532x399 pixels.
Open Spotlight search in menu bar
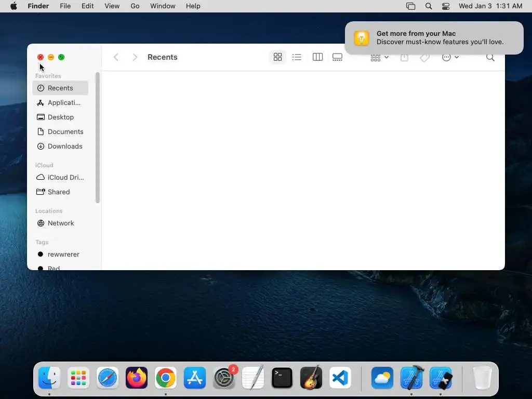[x=429, y=6]
